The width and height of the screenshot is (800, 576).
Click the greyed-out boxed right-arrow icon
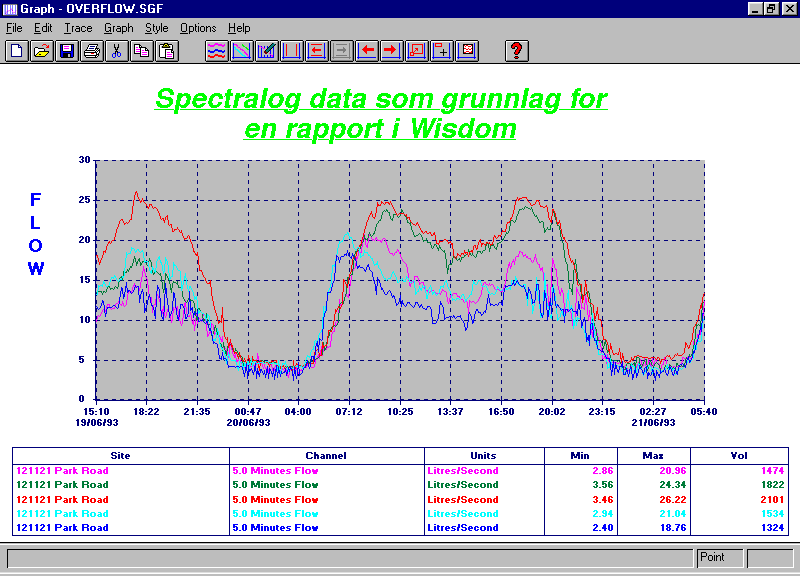point(342,51)
